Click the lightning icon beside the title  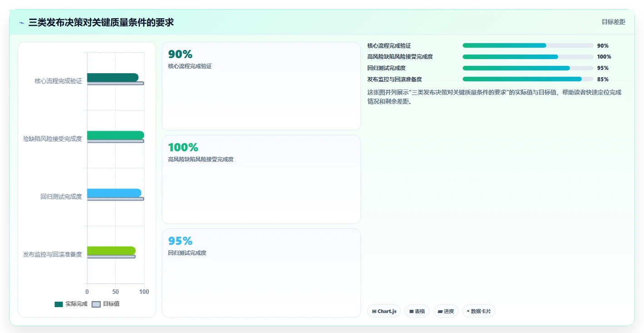pos(22,23)
